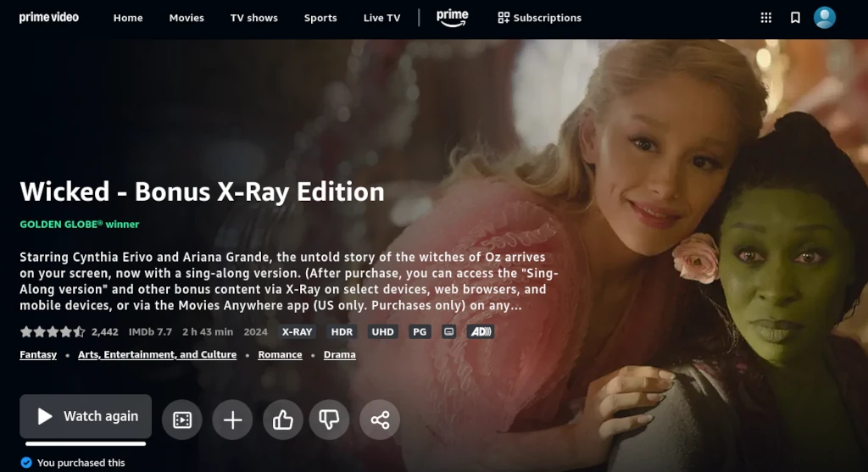
Task: Click the 2,442 ratings count
Action: [x=104, y=332]
